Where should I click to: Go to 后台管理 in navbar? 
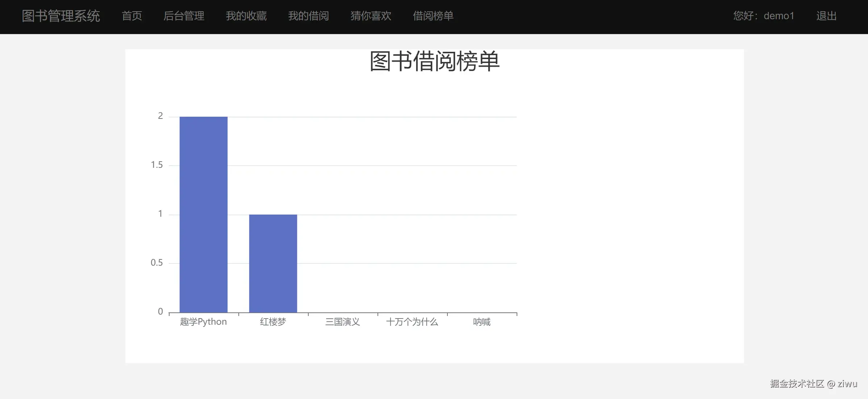(x=184, y=16)
